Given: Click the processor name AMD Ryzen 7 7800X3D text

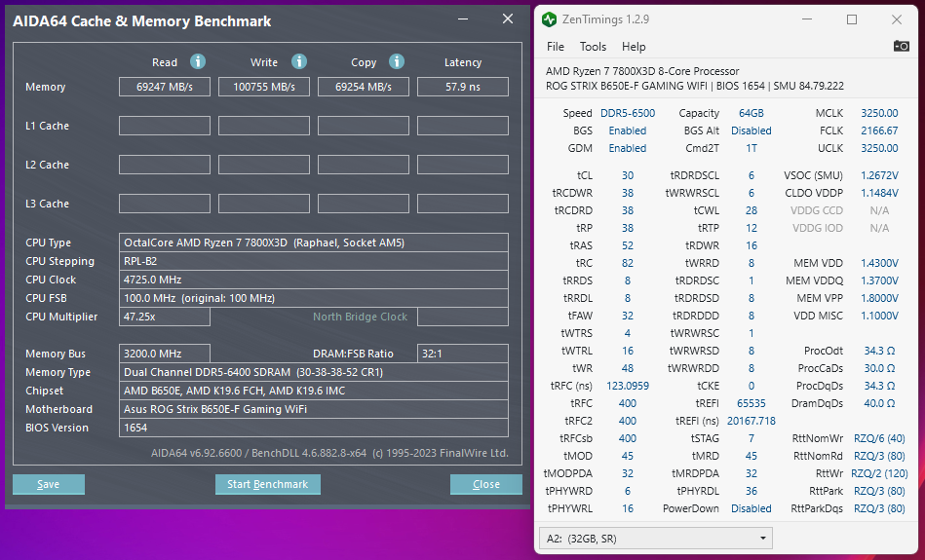Looking at the screenshot, I should click(x=641, y=71).
